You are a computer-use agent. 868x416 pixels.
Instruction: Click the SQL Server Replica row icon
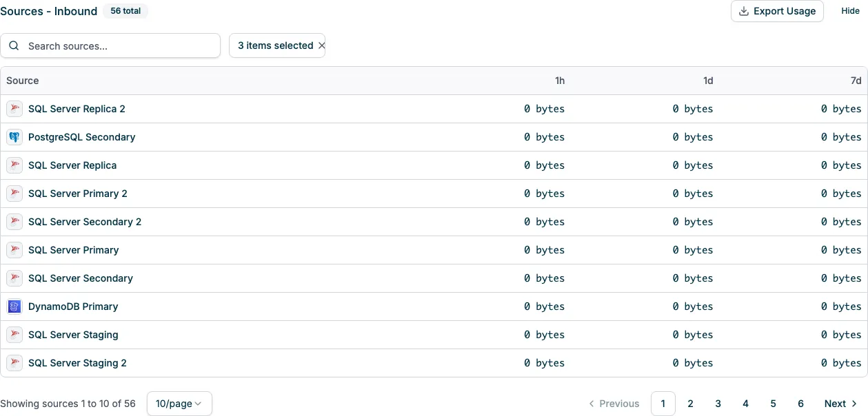[x=14, y=165]
